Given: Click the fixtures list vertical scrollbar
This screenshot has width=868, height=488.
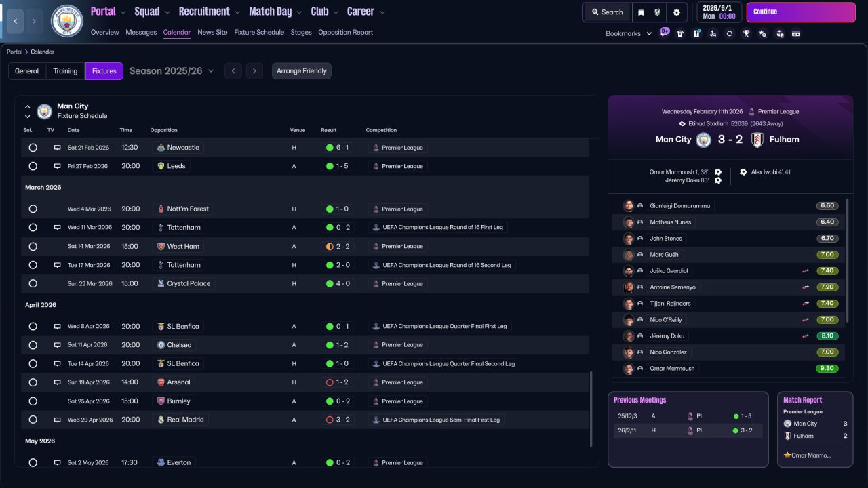Looking at the screenshot, I should [x=592, y=409].
